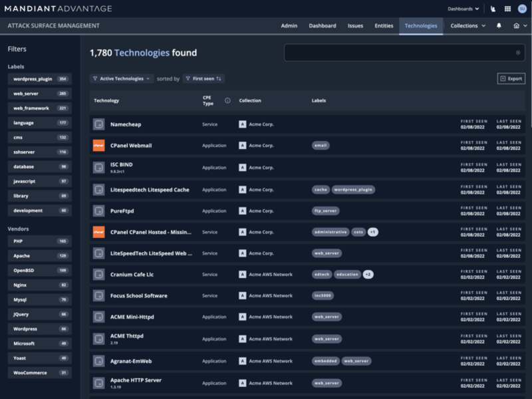Switch to the Dashboard tab
532x399 pixels.
[x=323, y=26]
